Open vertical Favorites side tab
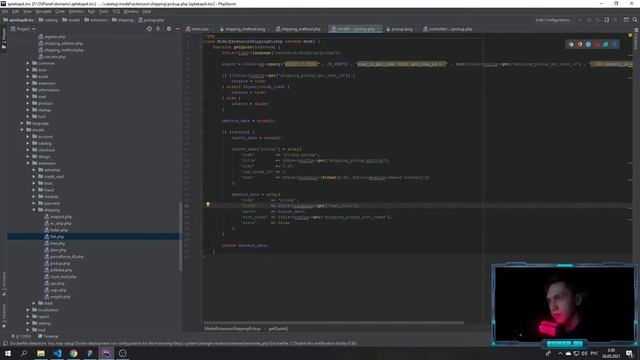 pos(4,316)
